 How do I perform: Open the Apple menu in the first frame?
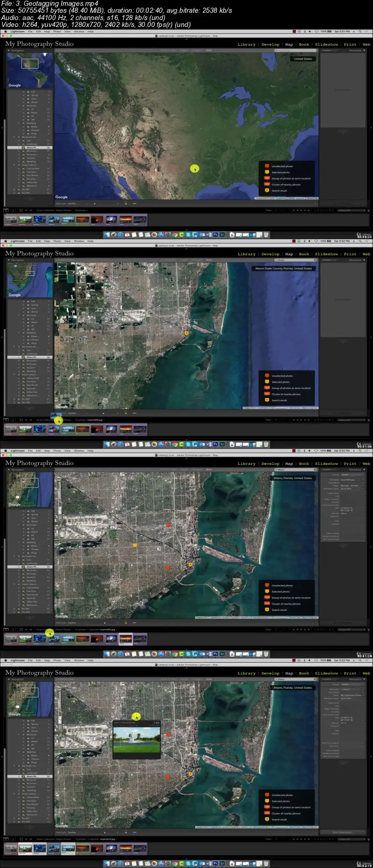coord(5,32)
